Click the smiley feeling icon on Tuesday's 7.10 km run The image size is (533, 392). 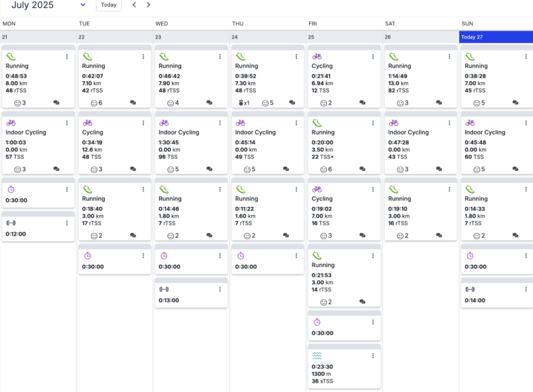click(94, 103)
